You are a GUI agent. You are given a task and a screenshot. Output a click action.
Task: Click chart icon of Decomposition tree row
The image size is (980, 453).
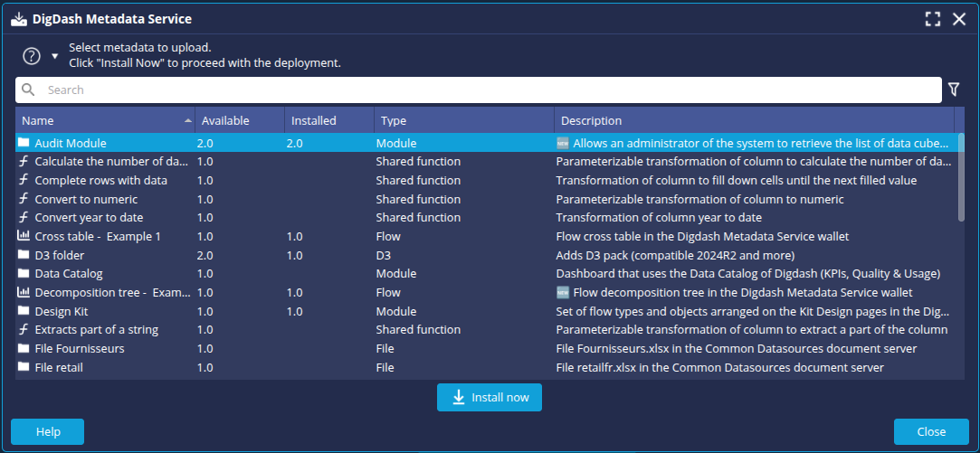pyautogui.click(x=24, y=292)
